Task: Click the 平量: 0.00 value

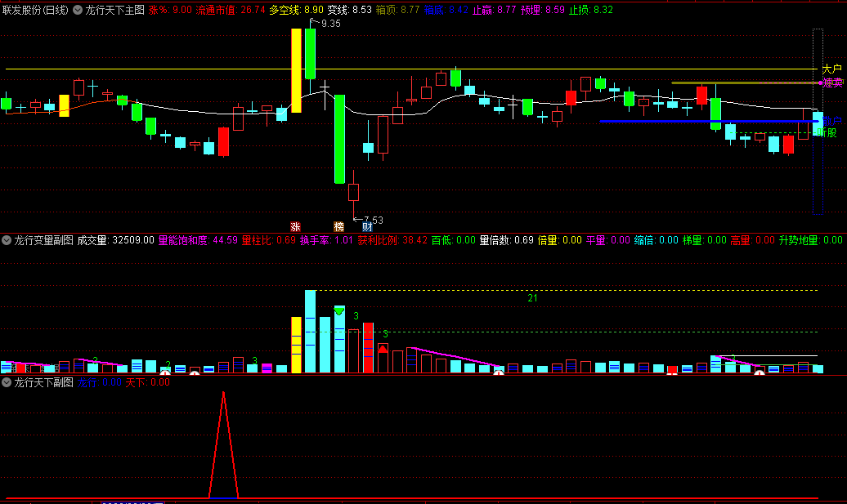Action: 607,240
